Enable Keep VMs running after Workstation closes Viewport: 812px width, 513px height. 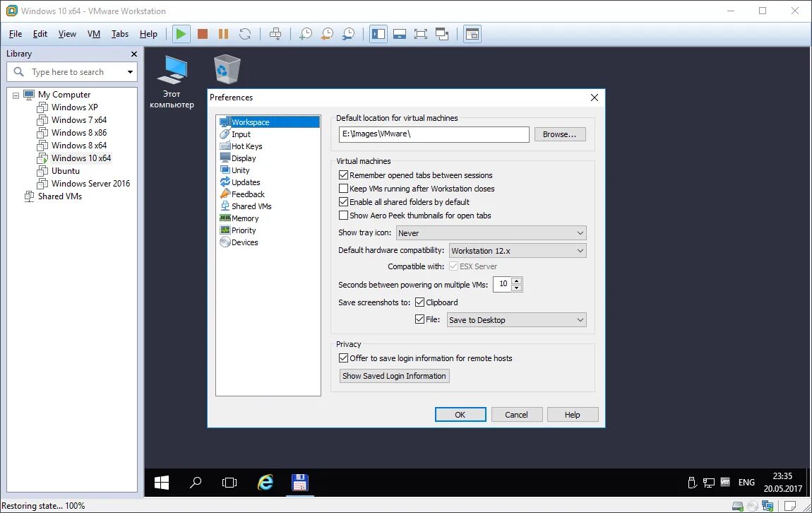(x=343, y=189)
